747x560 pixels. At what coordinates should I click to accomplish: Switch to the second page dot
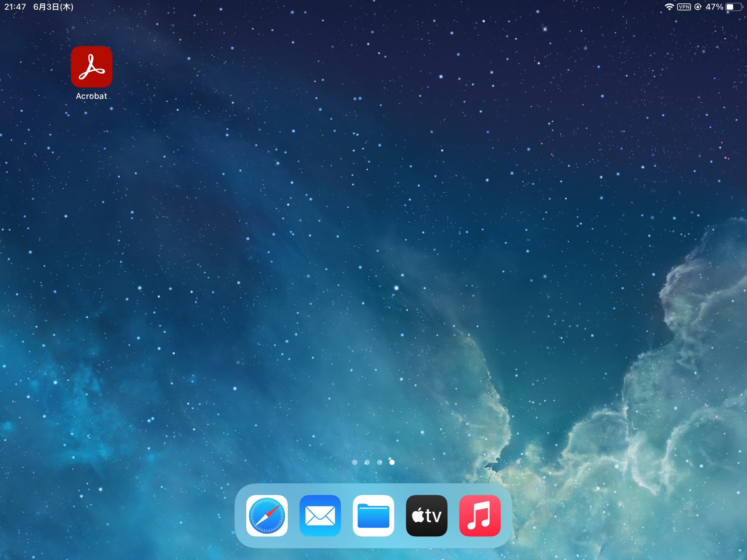point(367,462)
